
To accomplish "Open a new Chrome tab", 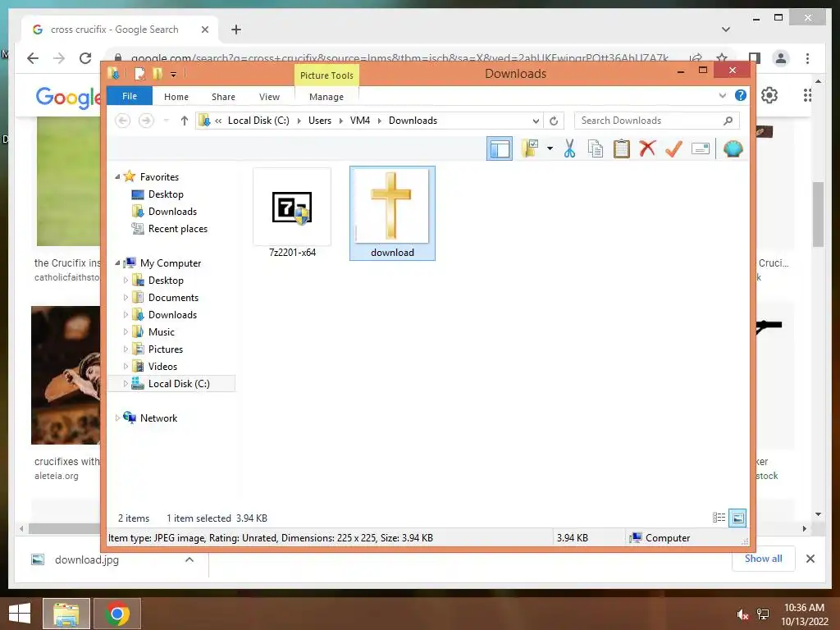I will pos(236,30).
